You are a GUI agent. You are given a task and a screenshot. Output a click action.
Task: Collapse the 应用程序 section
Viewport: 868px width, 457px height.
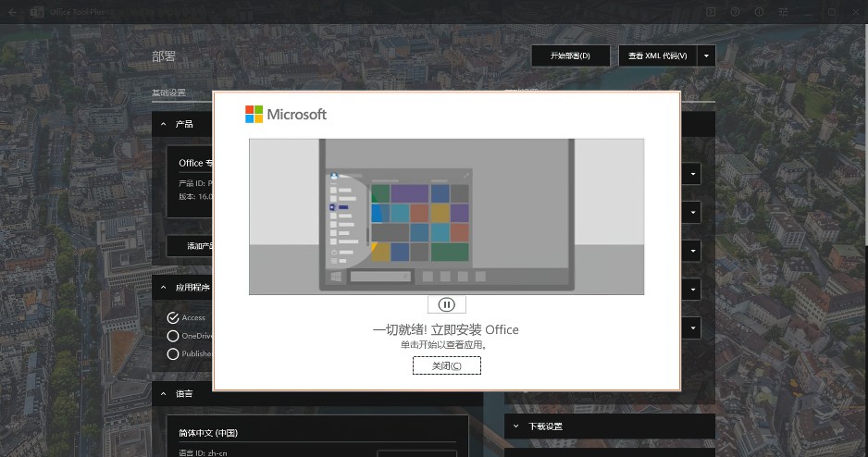163,287
